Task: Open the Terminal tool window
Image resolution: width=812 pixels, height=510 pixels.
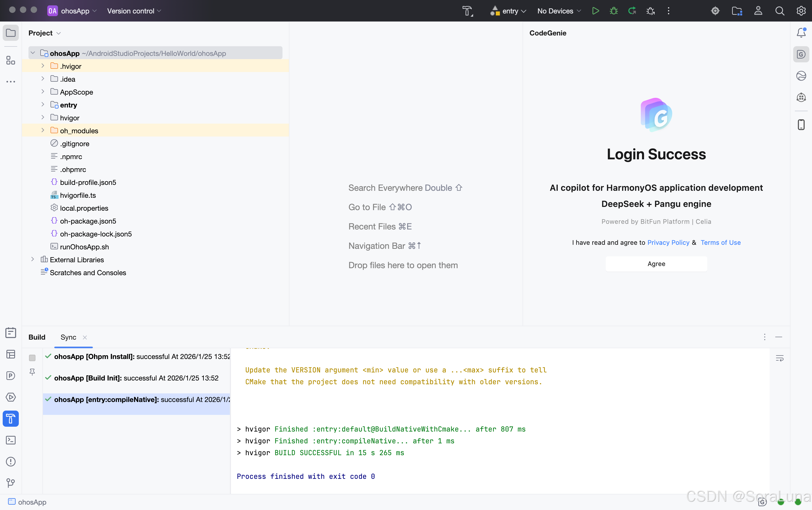Action: point(11,440)
